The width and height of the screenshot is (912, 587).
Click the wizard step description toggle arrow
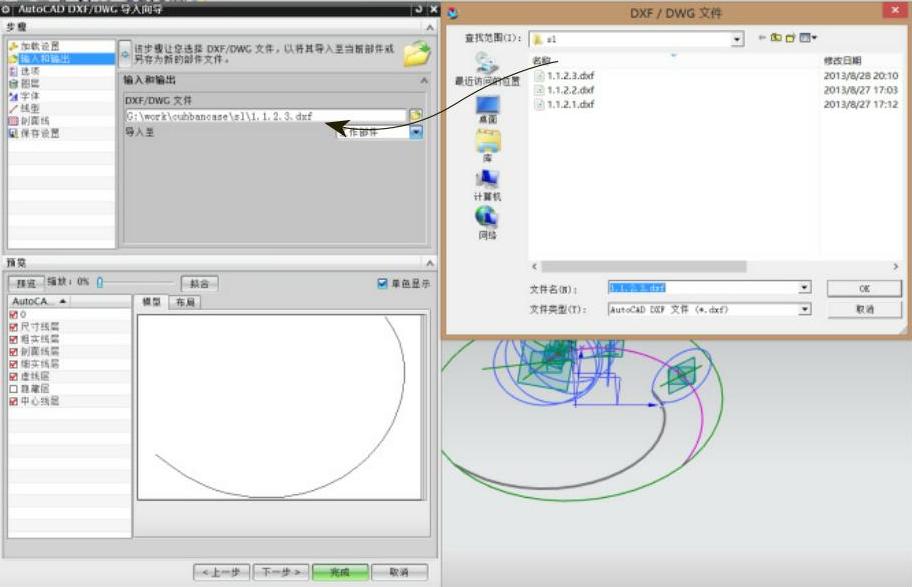click(x=125, y=54)
